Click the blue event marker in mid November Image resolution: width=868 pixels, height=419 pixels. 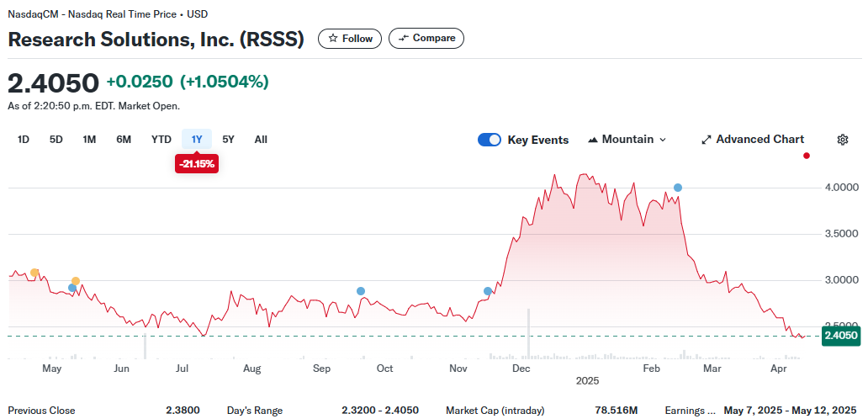pyautogui.click(x=488, y=291)
